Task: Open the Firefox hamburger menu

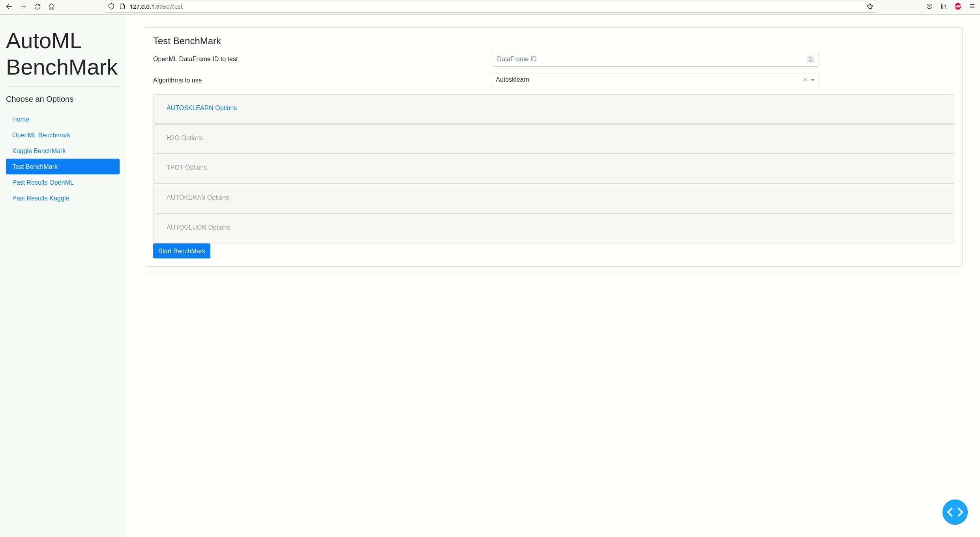Action: [x=972, y=6]
